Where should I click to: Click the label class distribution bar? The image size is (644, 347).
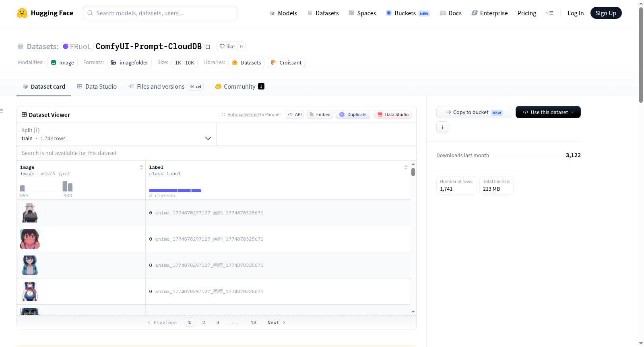tap(175, 191)
